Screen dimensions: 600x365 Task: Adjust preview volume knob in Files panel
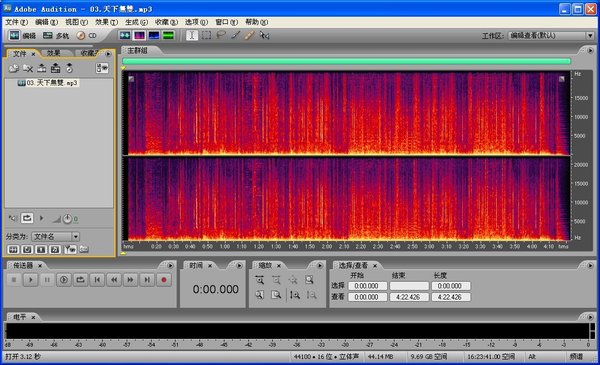coord(67,219)
